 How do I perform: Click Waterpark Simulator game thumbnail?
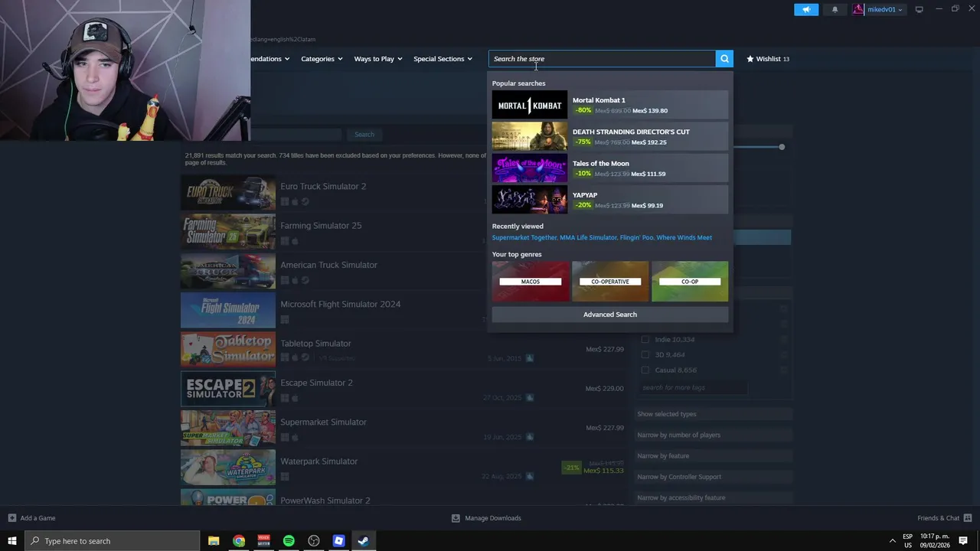pos(228,468)
